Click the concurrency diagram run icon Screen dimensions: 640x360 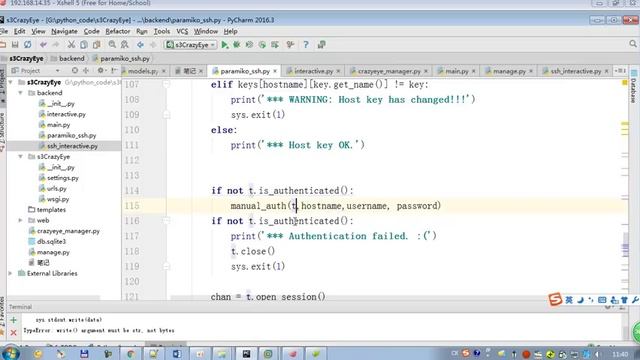tap(275, 44)
